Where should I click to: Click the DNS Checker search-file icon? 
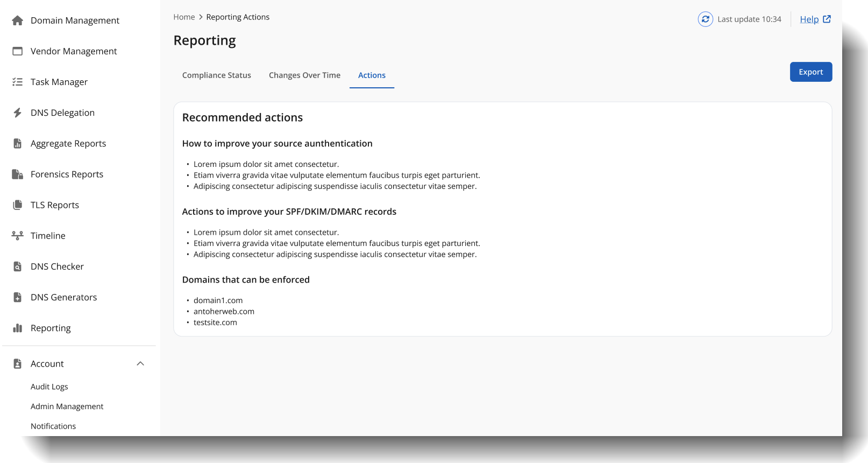tap(18, 266)
